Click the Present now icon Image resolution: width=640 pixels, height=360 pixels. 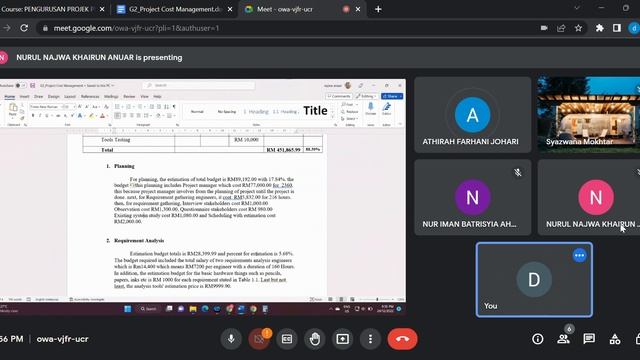(342, 339)
